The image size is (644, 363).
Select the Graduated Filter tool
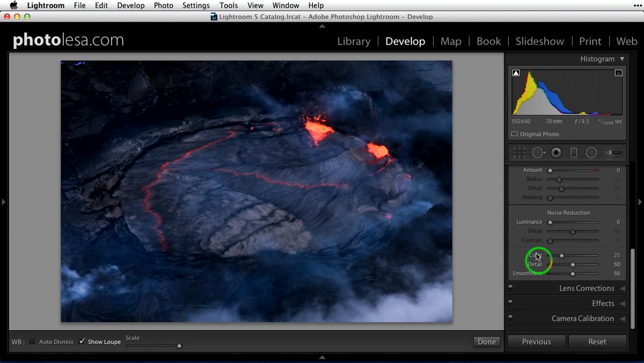pos(574,153)
